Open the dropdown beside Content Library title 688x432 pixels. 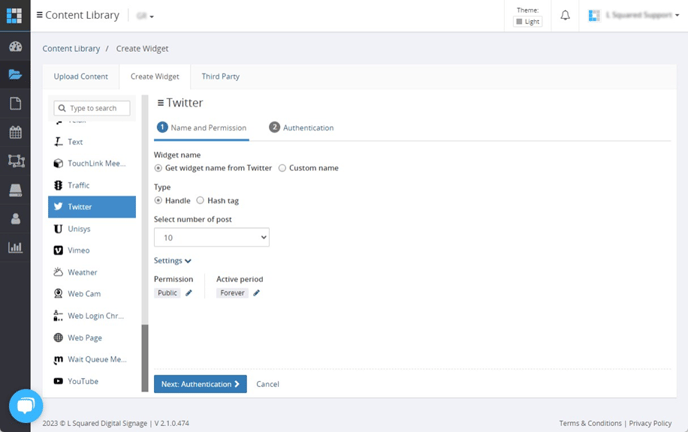click(x=145, y=16)
